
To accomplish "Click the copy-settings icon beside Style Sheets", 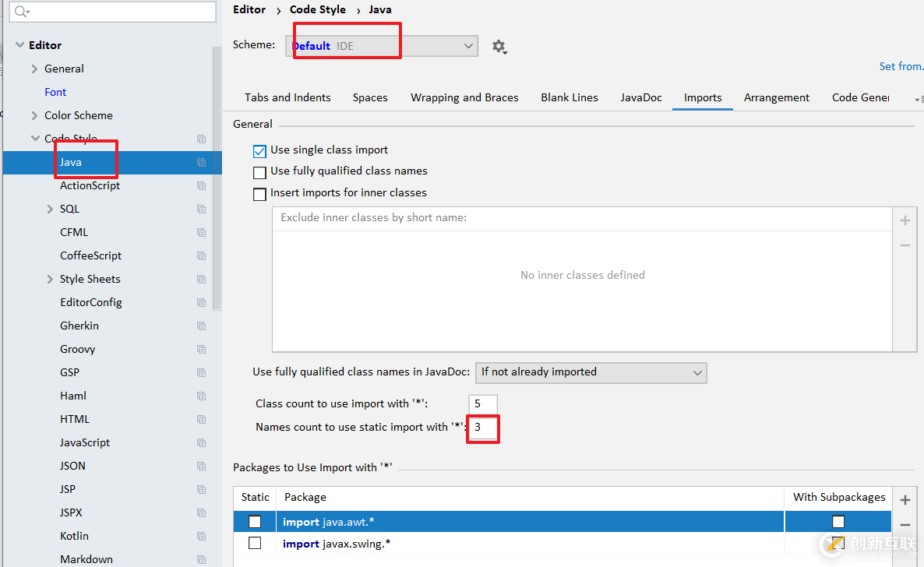I will pyautogui.click(x=202, y=279).
